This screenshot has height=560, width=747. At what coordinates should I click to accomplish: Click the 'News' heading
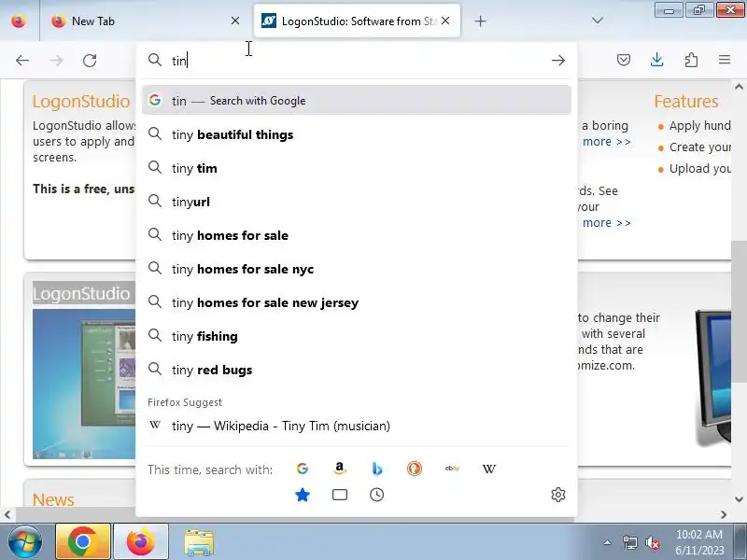53,499
